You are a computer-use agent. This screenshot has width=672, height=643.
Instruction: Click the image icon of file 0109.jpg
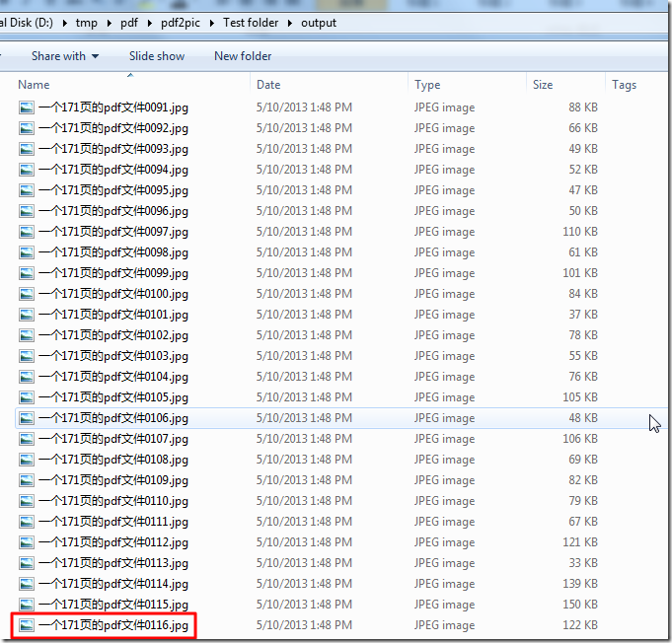(26, 480)
